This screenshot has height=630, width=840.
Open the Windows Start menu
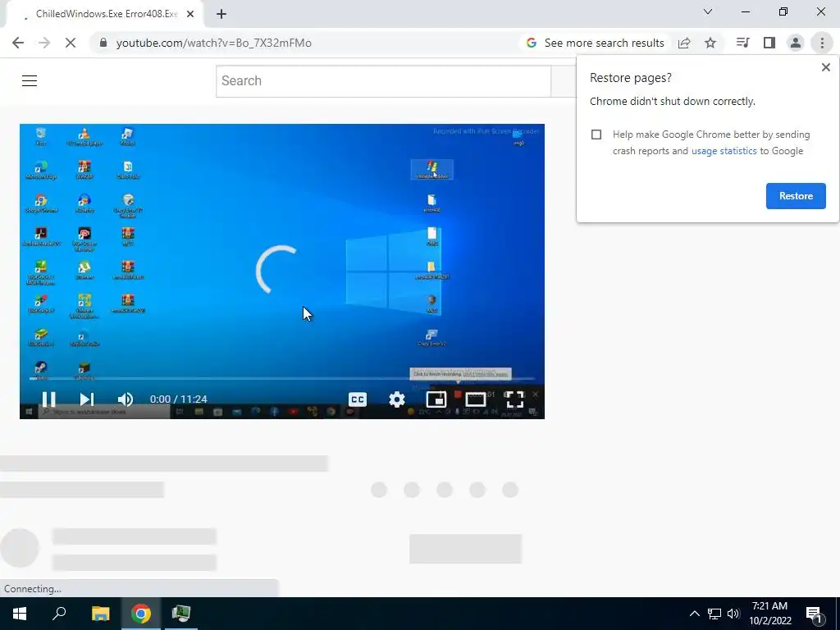click(x=20, y=614)
